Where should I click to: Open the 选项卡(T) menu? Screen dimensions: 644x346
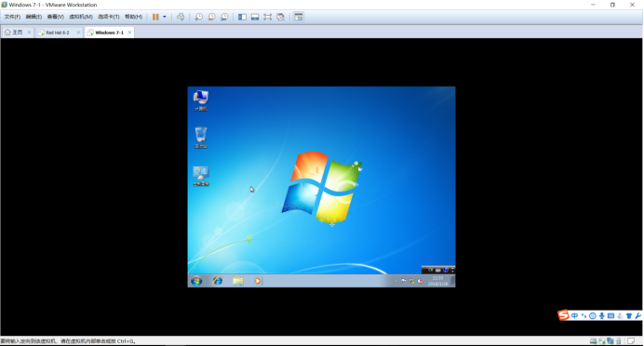pos(109,17)
